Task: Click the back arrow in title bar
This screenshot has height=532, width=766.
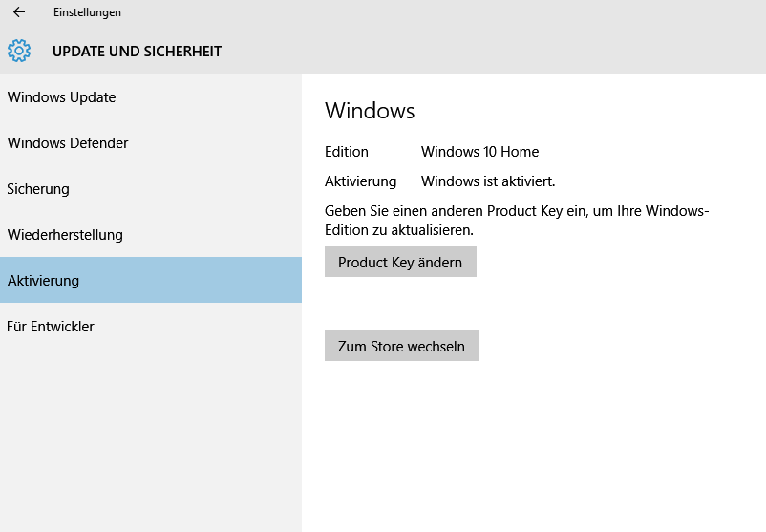Action: (19, 12)
